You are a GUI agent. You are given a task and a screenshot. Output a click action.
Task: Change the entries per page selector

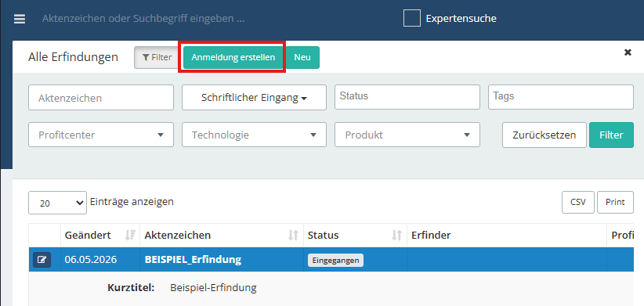tap(57, 203)
